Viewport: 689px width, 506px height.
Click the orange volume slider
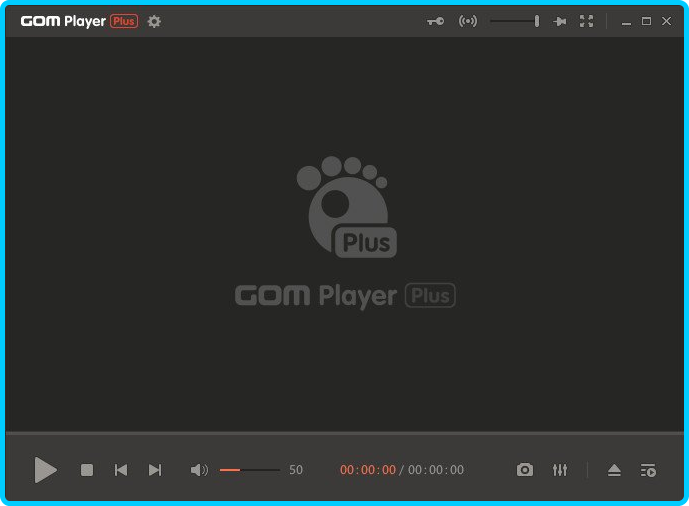click(x=250, y=470)
